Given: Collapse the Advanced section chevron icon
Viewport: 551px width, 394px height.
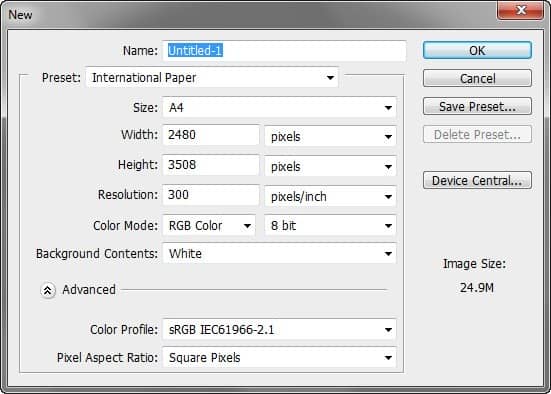Looking at the screenshot, I should coord(48,290).
